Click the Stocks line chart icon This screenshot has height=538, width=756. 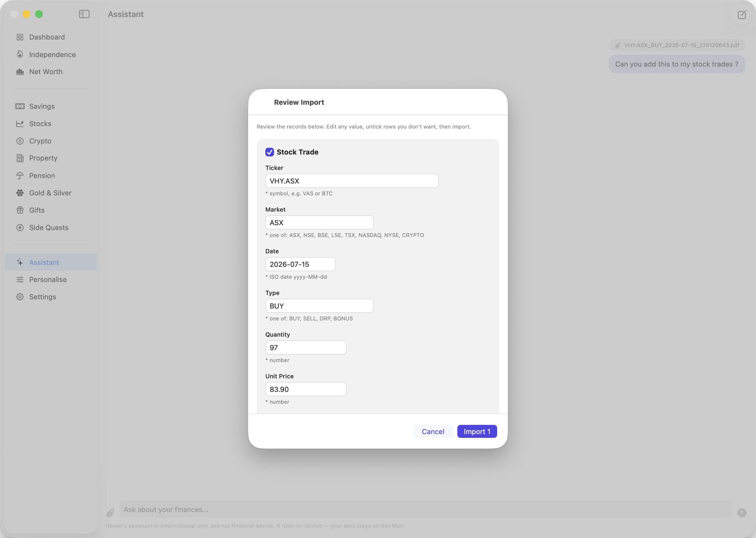20,124
